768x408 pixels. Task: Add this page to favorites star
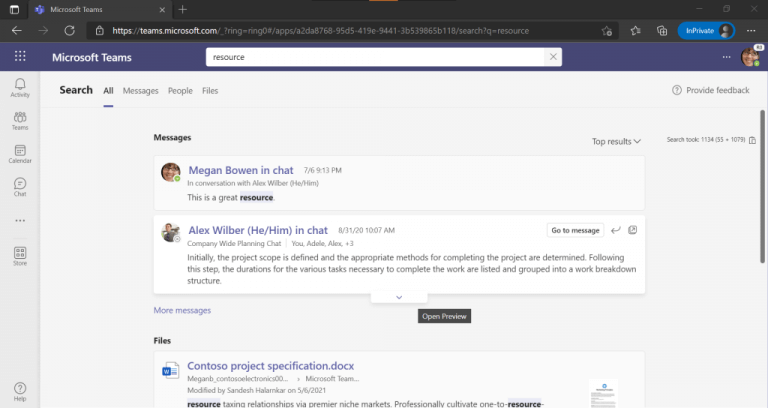[606, 31]
